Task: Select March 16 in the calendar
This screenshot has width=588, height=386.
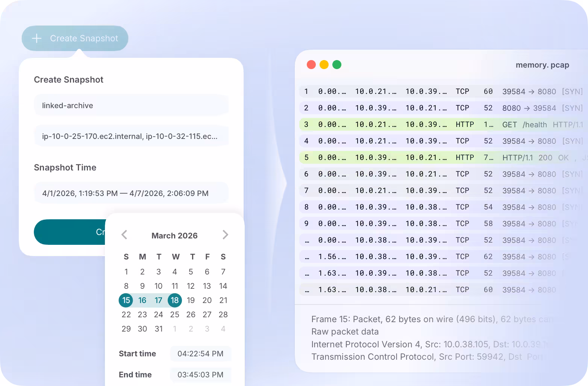Action: (x=142, y=300)
